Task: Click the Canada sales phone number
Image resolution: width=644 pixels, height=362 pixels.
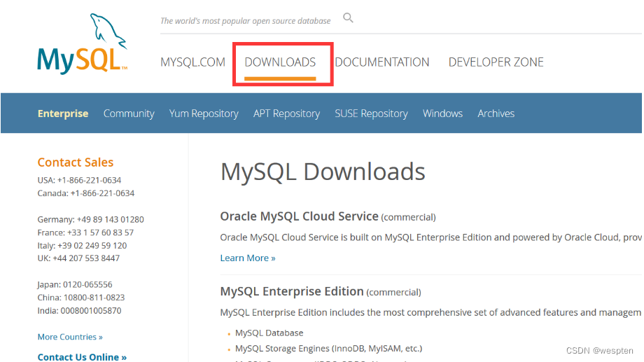Action: pyautogui.click(x=86, y=193)
